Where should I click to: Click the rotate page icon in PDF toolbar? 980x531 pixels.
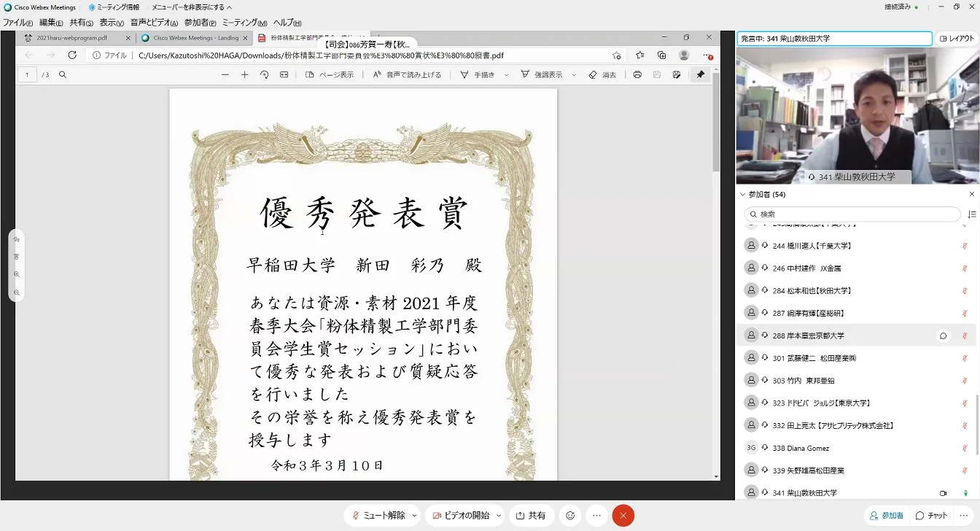[264, 74]
